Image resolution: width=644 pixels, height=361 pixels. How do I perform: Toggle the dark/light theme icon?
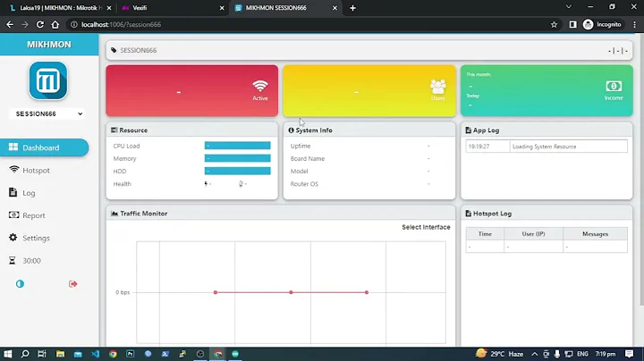[20, 284]
